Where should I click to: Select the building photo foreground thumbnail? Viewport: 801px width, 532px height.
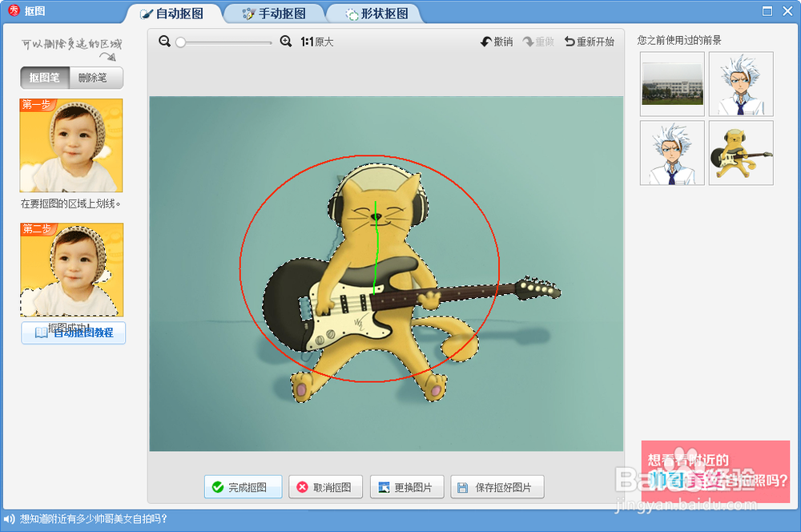pos(672,84)
